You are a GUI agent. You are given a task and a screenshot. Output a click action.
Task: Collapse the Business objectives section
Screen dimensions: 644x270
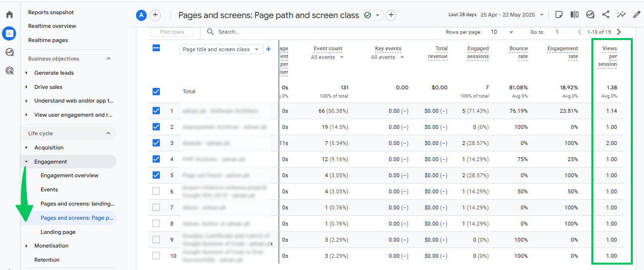pyautogui.click(x=109, y=59)
